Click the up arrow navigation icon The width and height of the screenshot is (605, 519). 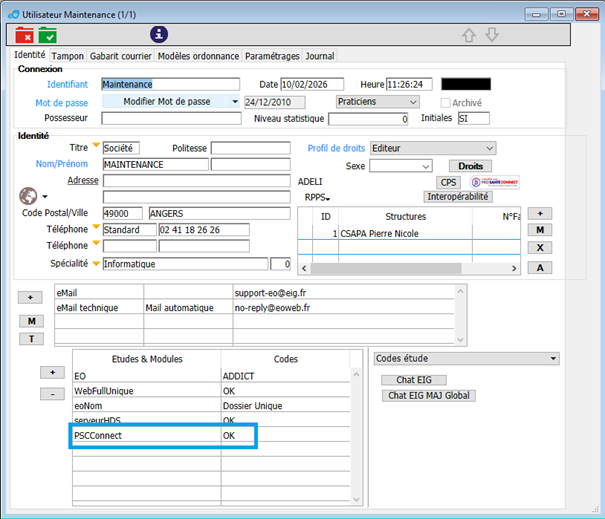[469, 35]
